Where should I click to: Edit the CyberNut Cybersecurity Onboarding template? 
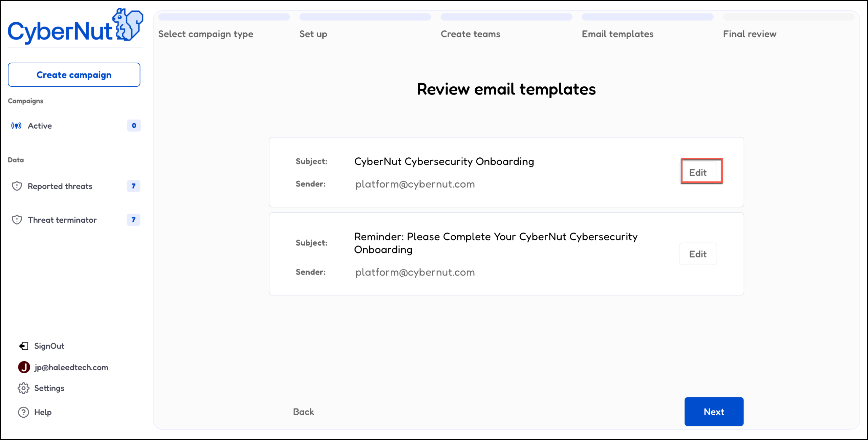tap(698, 173)
